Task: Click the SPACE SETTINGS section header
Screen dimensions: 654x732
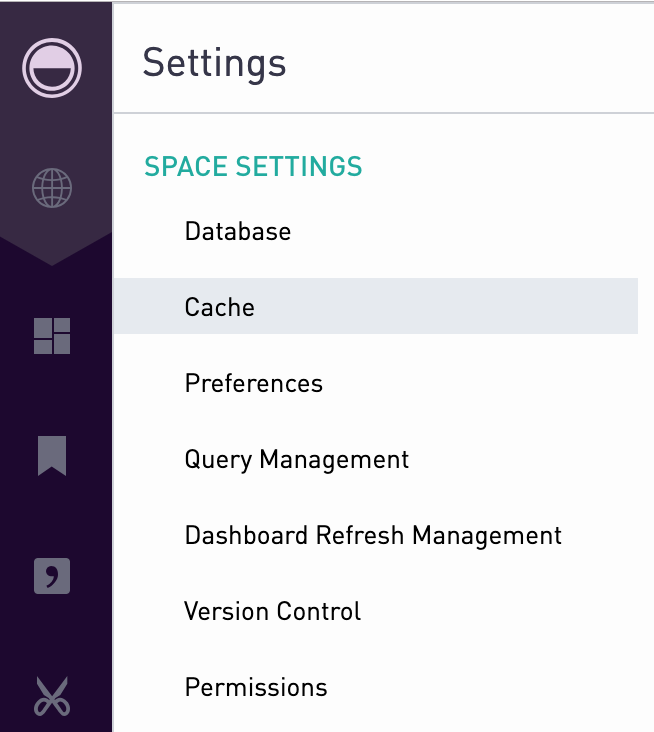Action: point(253,166)
